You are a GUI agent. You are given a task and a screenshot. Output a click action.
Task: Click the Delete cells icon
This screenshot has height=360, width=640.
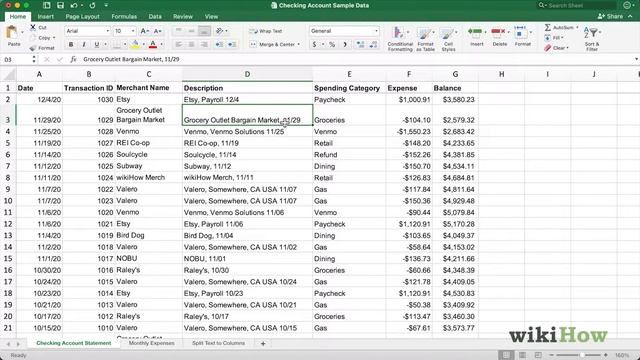point(499,33)
